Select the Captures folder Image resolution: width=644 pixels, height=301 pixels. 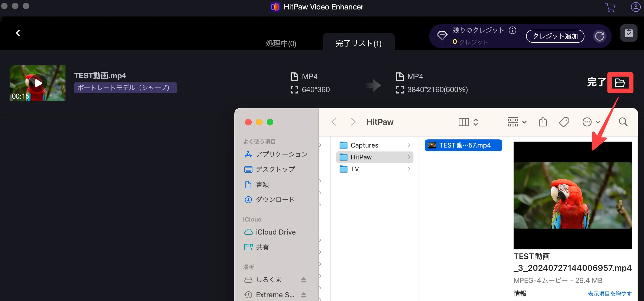coord(375,145)
